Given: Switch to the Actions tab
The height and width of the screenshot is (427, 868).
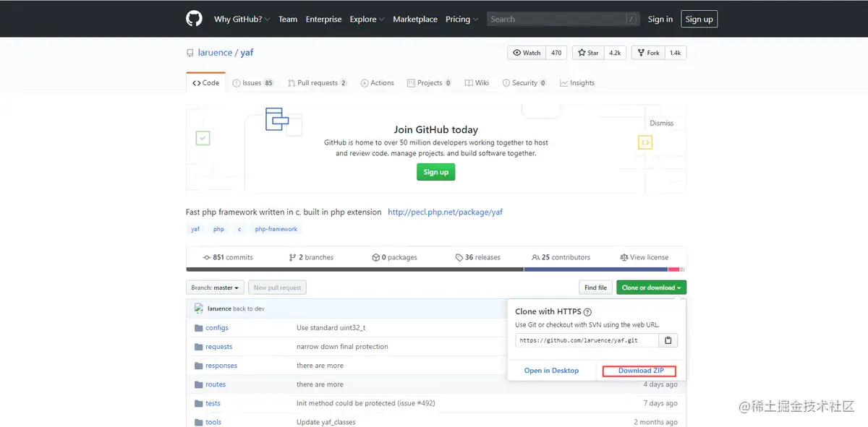Looking at the screenshot, I should click(378, 83).
